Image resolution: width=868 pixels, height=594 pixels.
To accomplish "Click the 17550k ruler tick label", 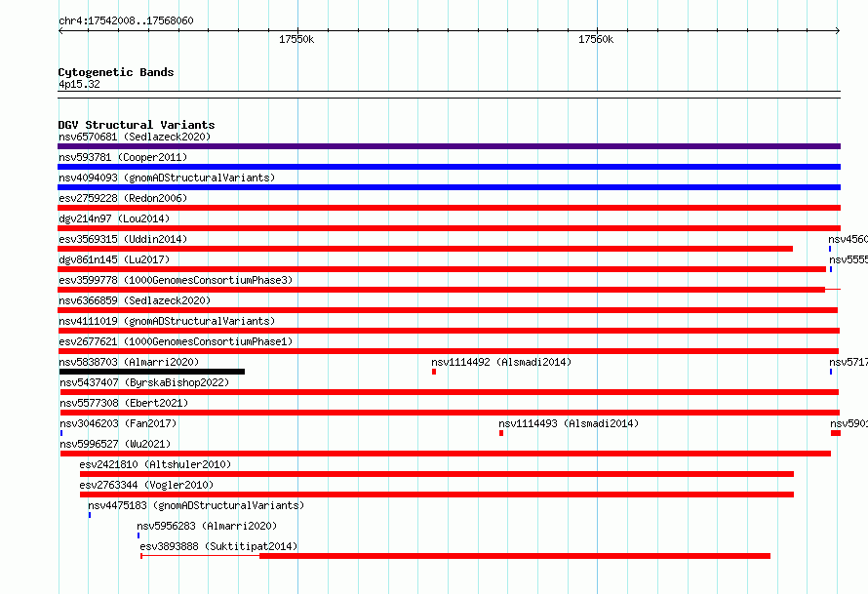I will point(296,39).
